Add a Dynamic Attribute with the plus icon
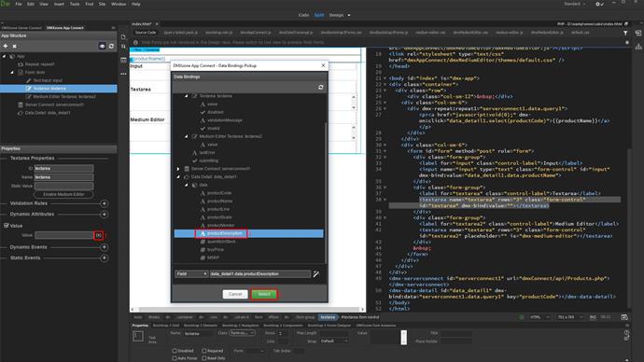The width and height of the screenshot is (644, 362). (105, 215)
